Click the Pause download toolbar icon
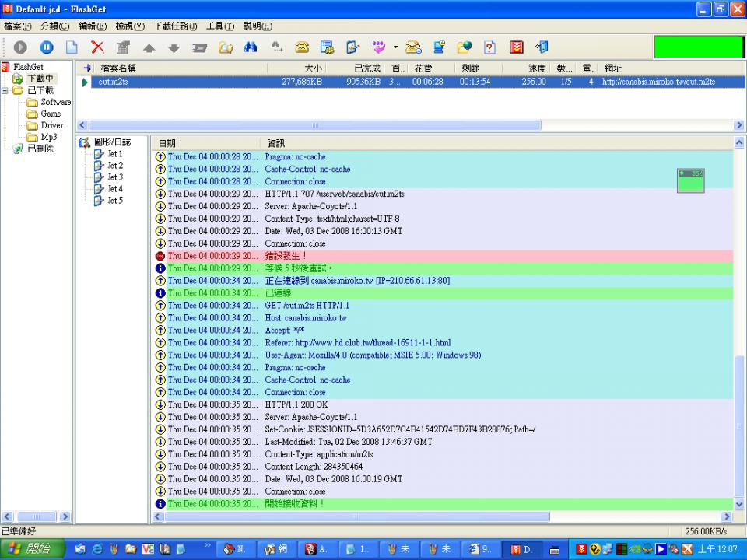Image resolution: width=747 pixels, height=560 pixels. click(x=46, y=47)
